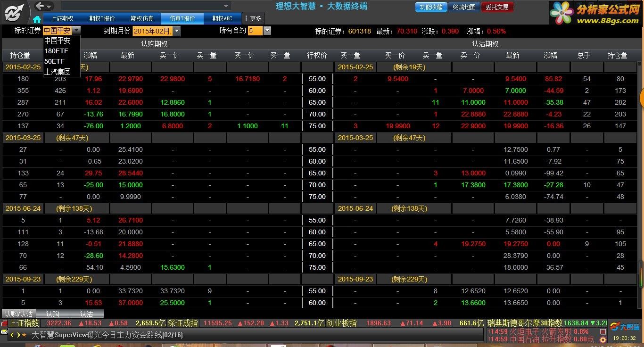This screenshot has height=347, width=644.
Task: Click the orange half-circle on right edge
Action: coord(641,98)
